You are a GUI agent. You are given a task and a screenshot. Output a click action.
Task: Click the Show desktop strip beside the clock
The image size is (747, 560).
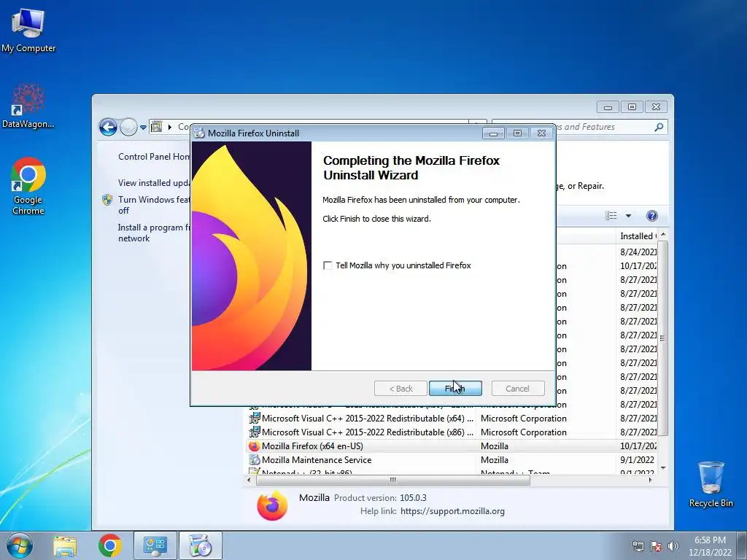(742, 545)
